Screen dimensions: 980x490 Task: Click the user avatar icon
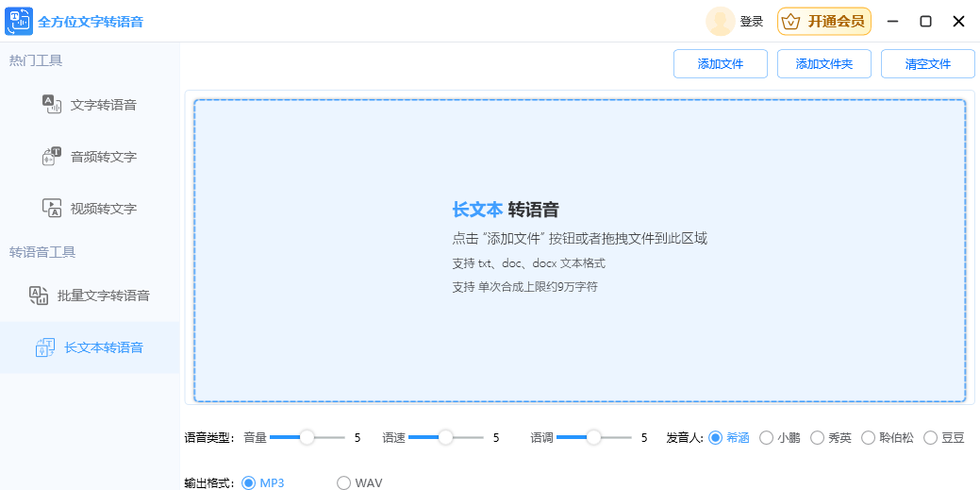720,22
